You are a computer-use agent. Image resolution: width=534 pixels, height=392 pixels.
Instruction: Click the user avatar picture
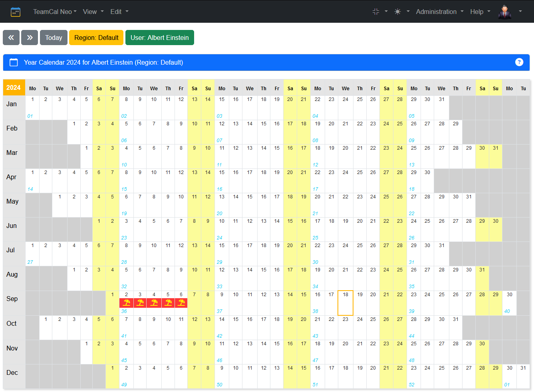pyautogui.click(x=505, y=12)
